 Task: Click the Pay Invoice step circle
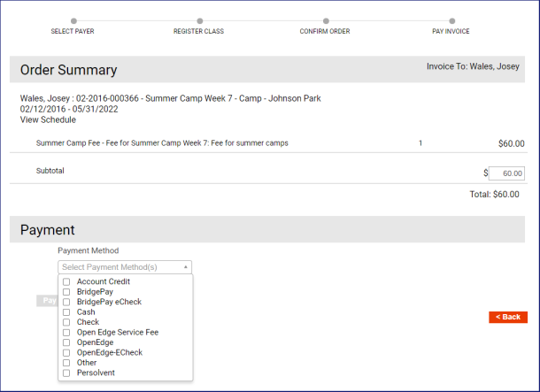pos(451,20)
